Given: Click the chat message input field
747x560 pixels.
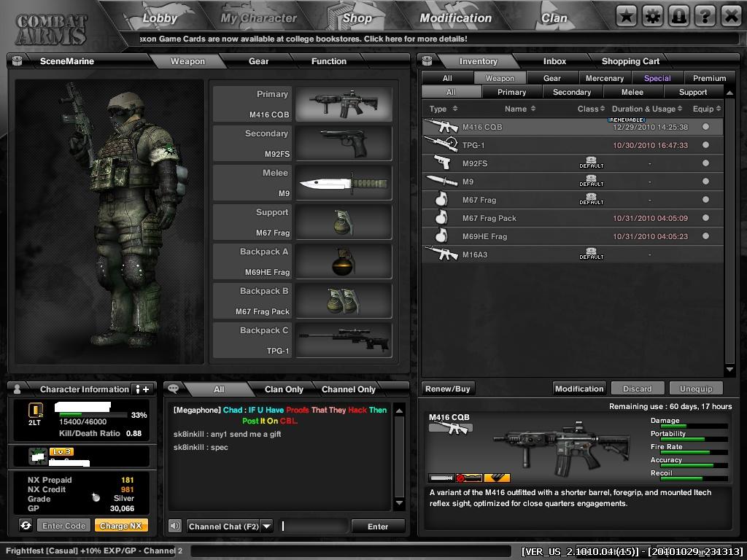Looking at the screenshot, I should click(x=314, y=526).
